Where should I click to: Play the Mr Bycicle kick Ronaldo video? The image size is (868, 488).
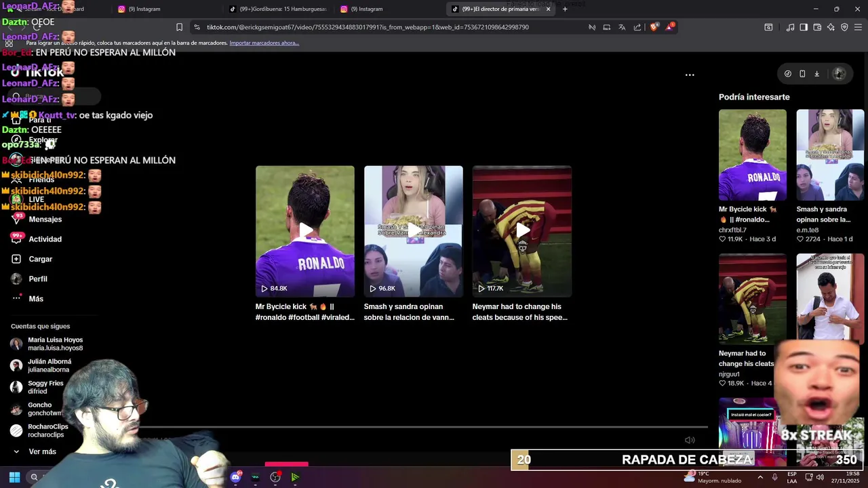[x=305, y=231]
